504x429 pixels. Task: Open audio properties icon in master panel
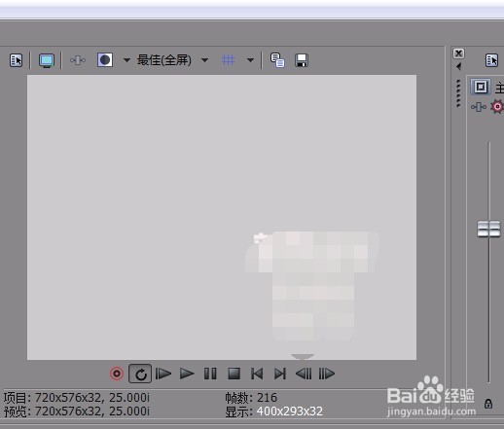coord(491,60)
